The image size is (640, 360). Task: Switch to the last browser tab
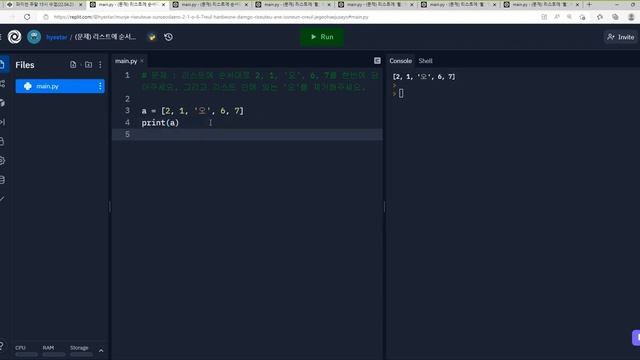point(541,4)
